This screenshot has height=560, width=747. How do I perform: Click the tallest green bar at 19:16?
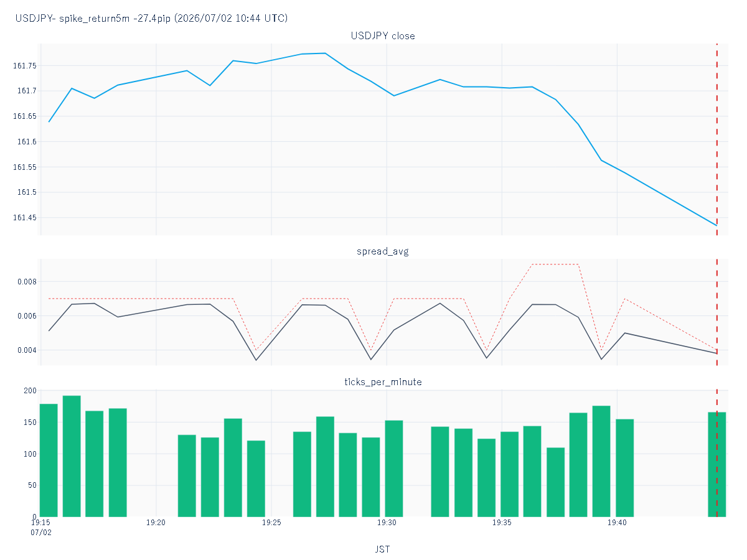72,456
